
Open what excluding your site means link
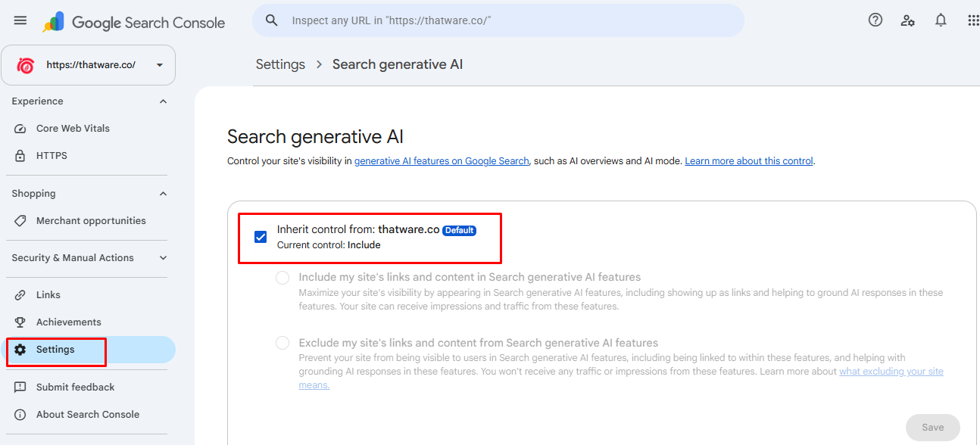(891, 372)
